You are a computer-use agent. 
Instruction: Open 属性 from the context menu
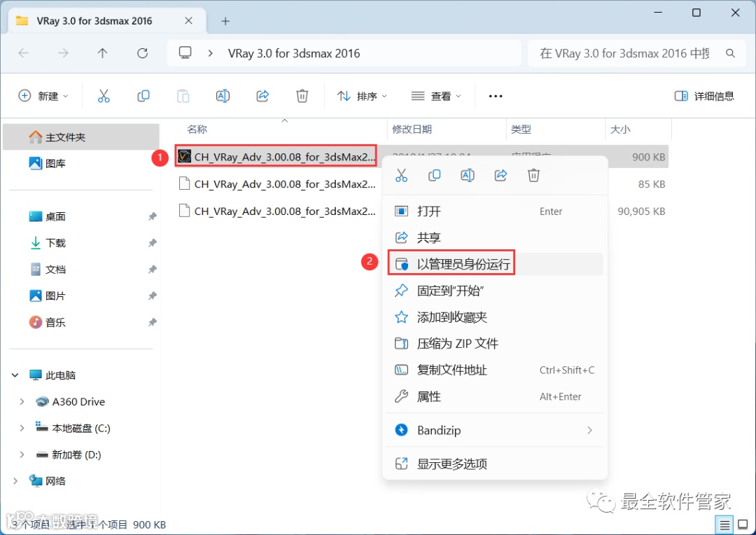(x=495, y=396)
